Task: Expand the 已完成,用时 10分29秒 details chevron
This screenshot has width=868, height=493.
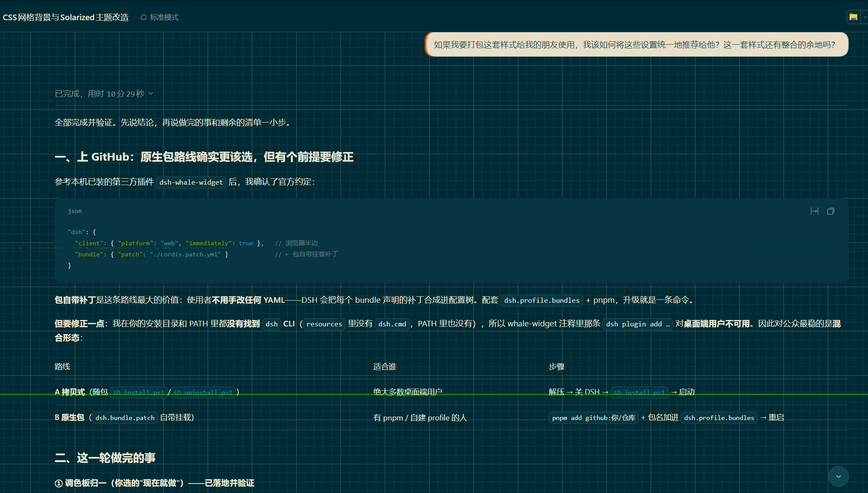Action: click(x=151, y=94)
